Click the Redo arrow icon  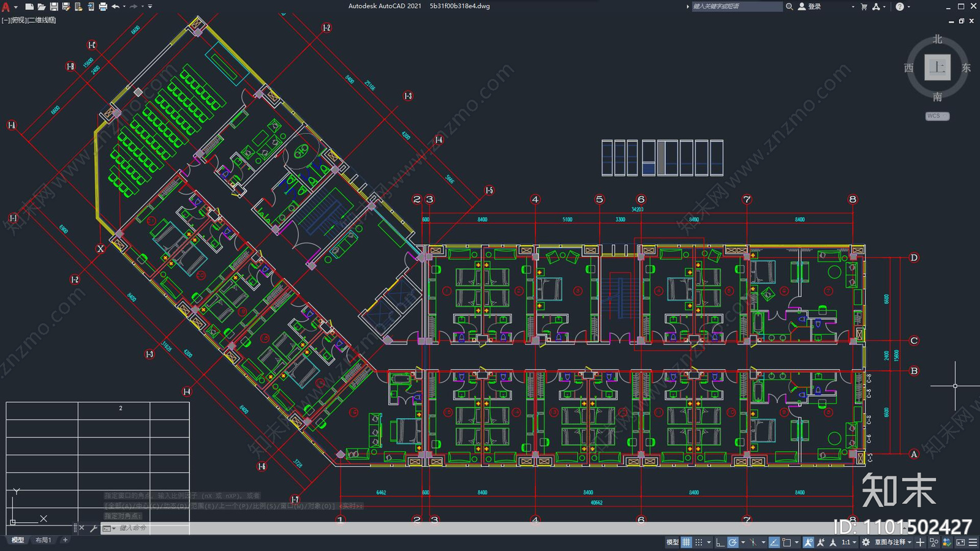click(x=134, y=7)
